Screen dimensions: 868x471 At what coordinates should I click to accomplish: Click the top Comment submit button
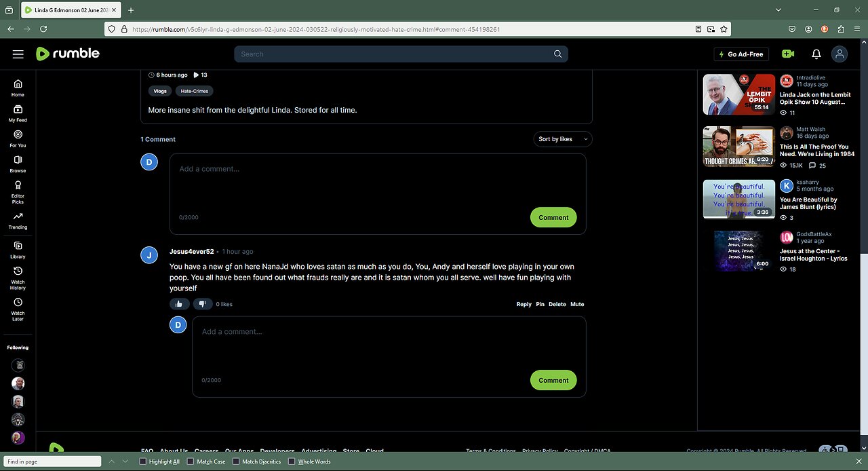[553, 217]
